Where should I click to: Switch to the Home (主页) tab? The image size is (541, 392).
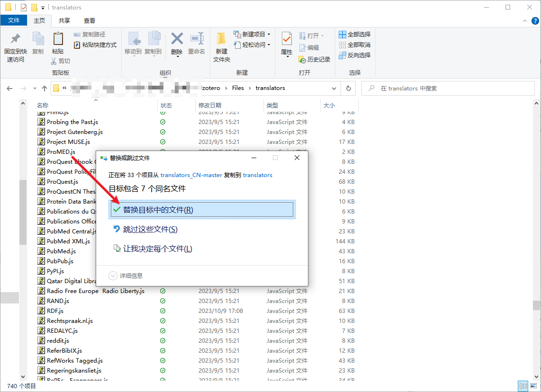coord(39,21)
